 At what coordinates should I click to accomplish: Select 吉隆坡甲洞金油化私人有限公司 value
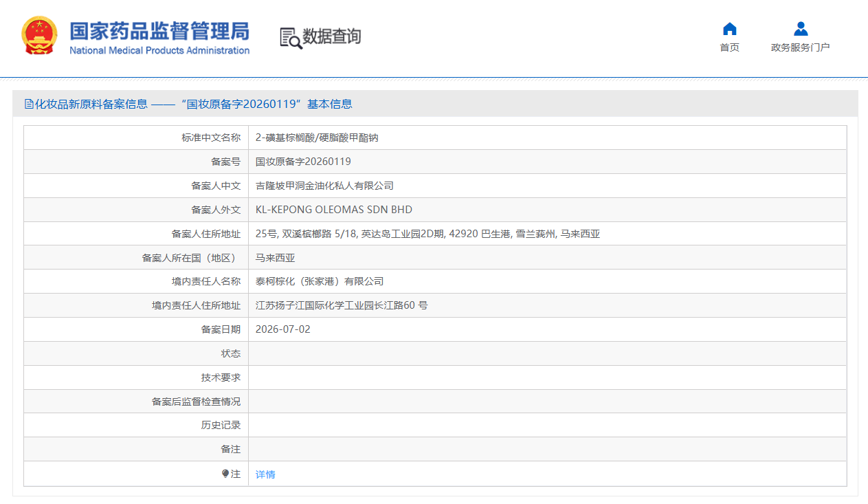324,186
